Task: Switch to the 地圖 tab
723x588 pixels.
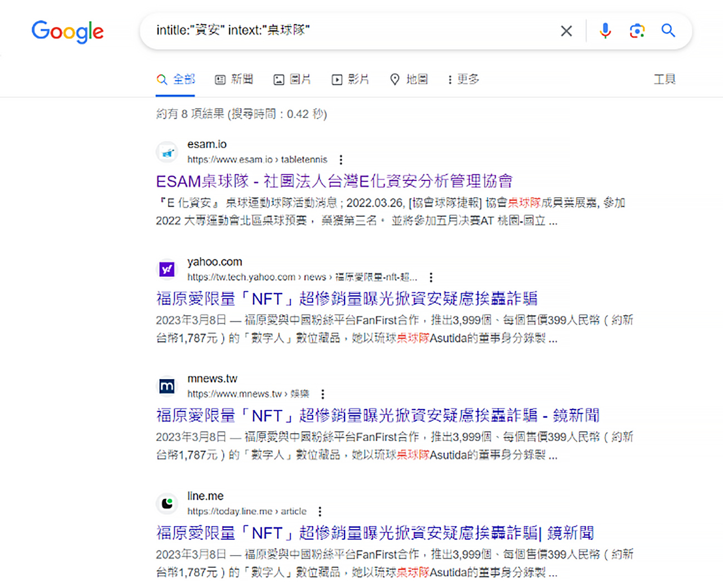Action: 409,80
